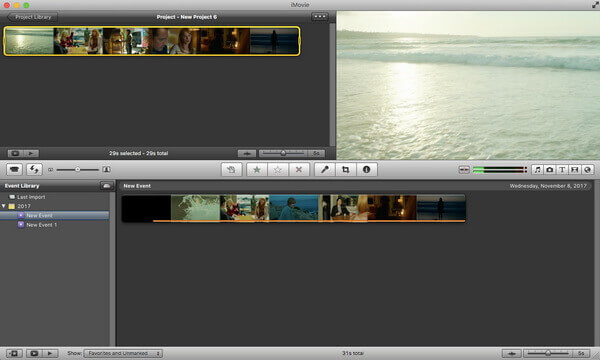
Task: Click the blue seaside clip in event browser
Action: (293, 208)
